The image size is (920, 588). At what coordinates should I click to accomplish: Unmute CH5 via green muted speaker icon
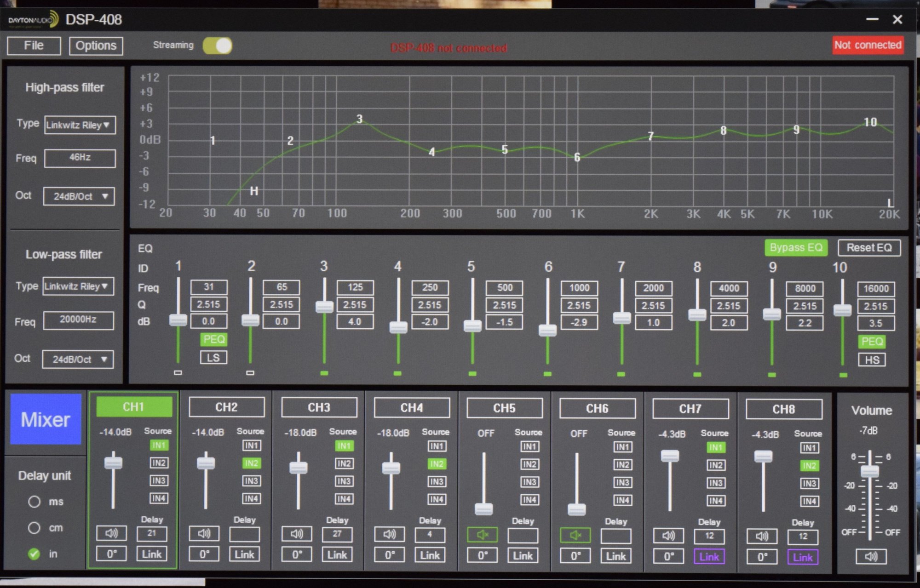482,535
